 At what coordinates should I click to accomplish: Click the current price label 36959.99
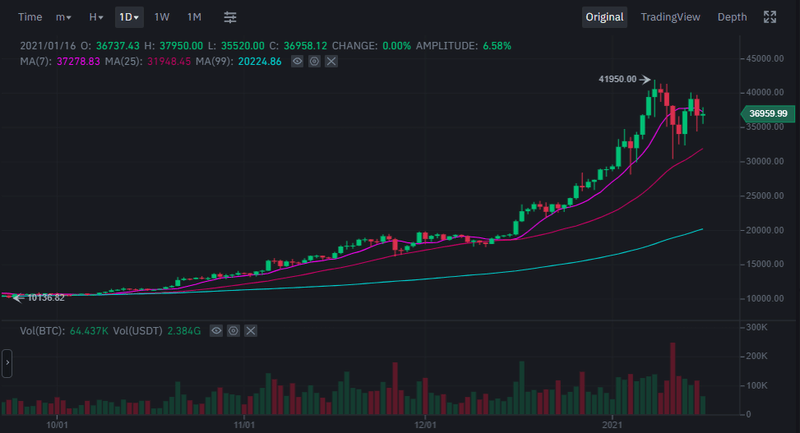768,115
